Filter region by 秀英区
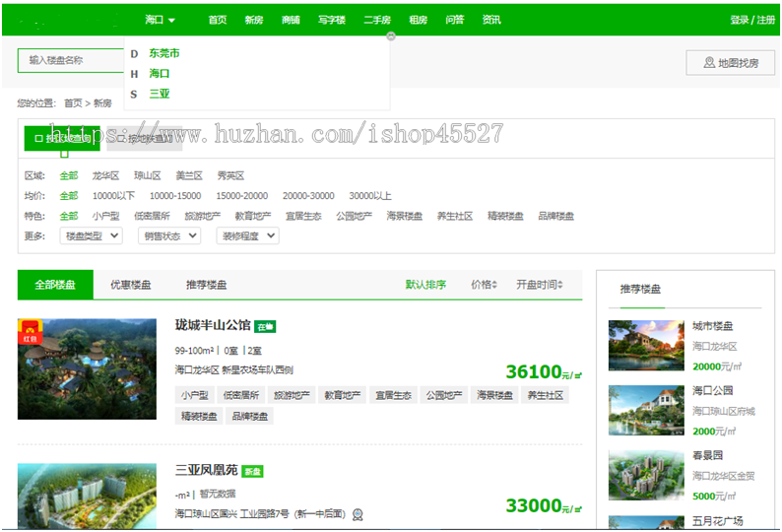Image resolution: width=782 pixels, height=532 pixels. pyautogui.click(x=230, y=175)
